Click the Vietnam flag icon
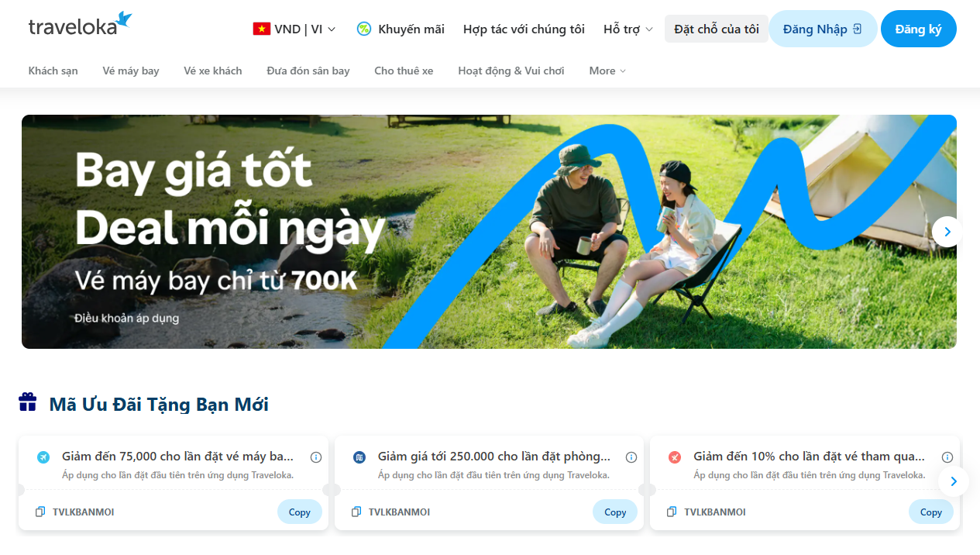The image size is (980, 555). pos(261,29)
